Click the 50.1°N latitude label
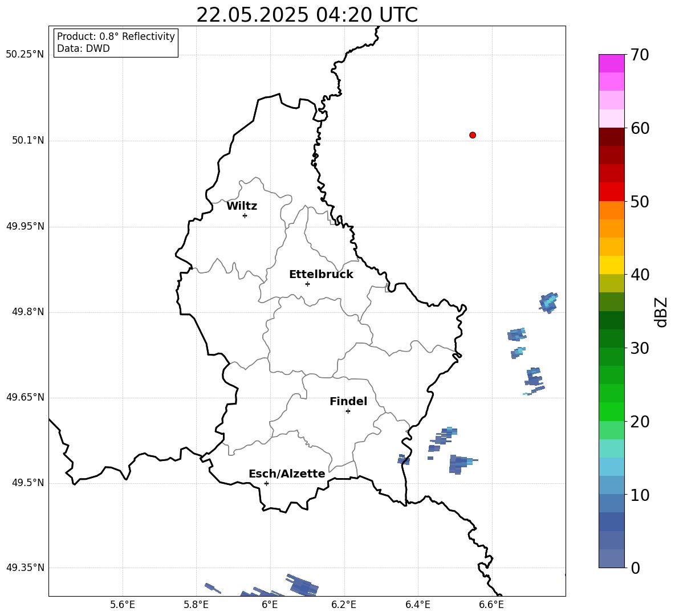 point(28,140)
